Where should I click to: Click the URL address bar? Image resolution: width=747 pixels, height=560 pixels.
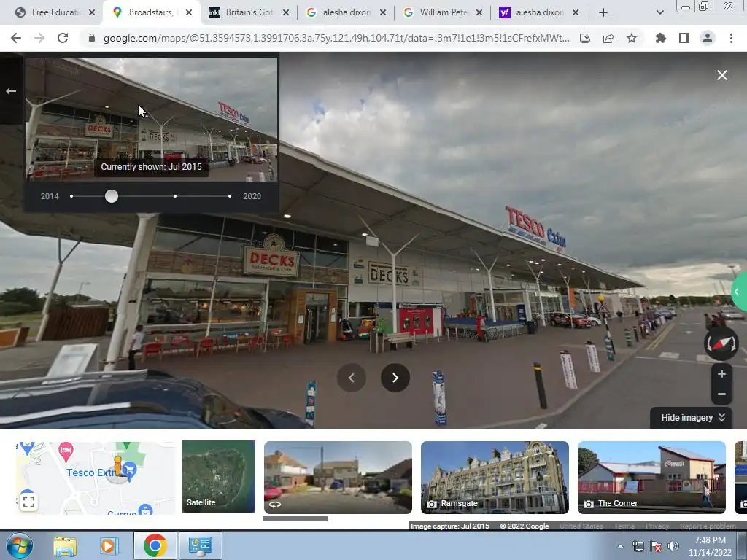click(x=336, y=38)
